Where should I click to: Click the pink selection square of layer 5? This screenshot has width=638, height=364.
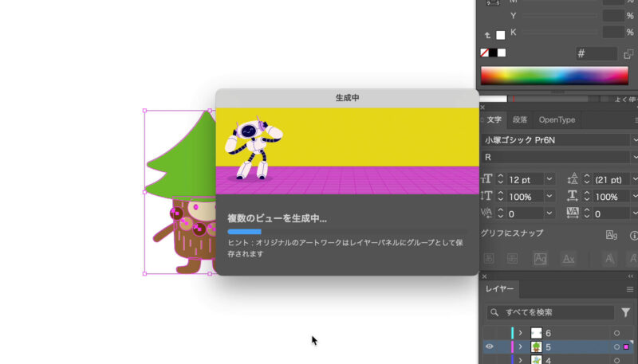click(626, 347)
